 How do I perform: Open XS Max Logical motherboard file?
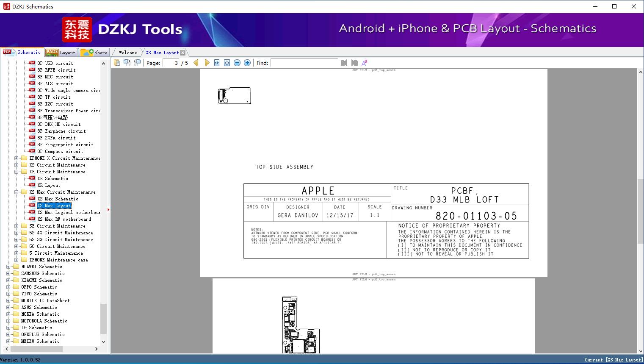[69, 212]
